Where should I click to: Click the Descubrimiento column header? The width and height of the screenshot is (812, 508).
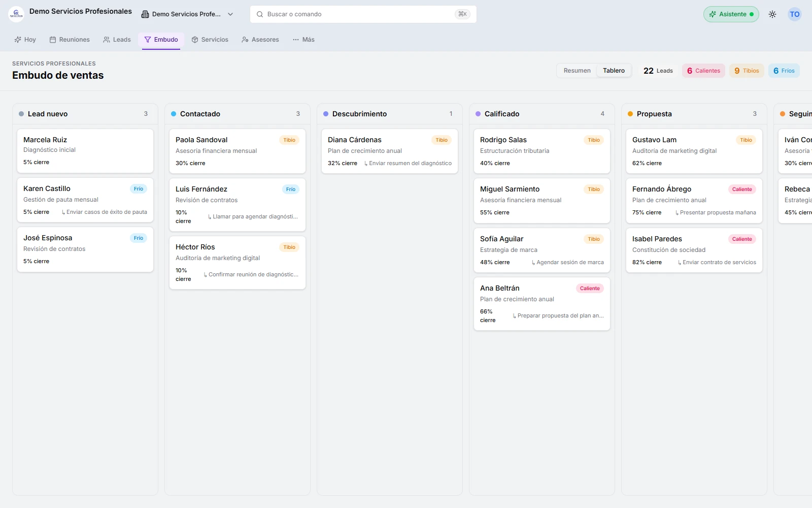(390, 114)
